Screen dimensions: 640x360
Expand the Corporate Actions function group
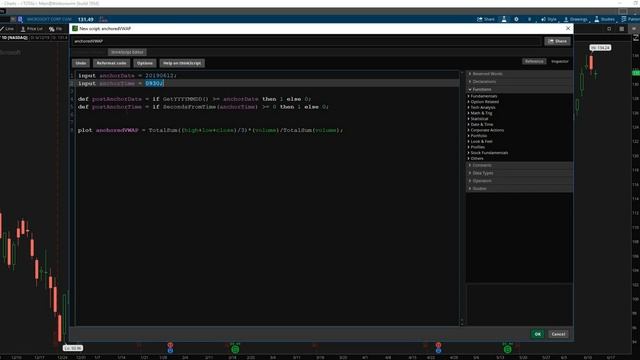coord(487,130)
